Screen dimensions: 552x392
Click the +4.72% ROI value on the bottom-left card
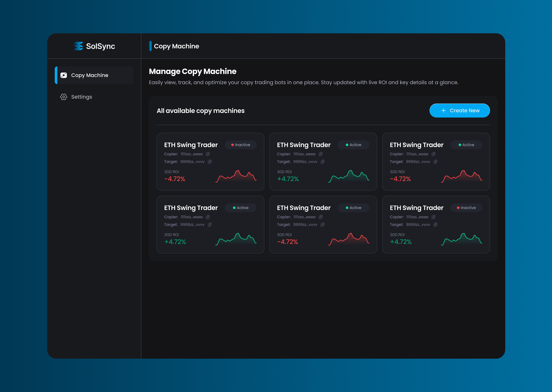tap(175, 242)
